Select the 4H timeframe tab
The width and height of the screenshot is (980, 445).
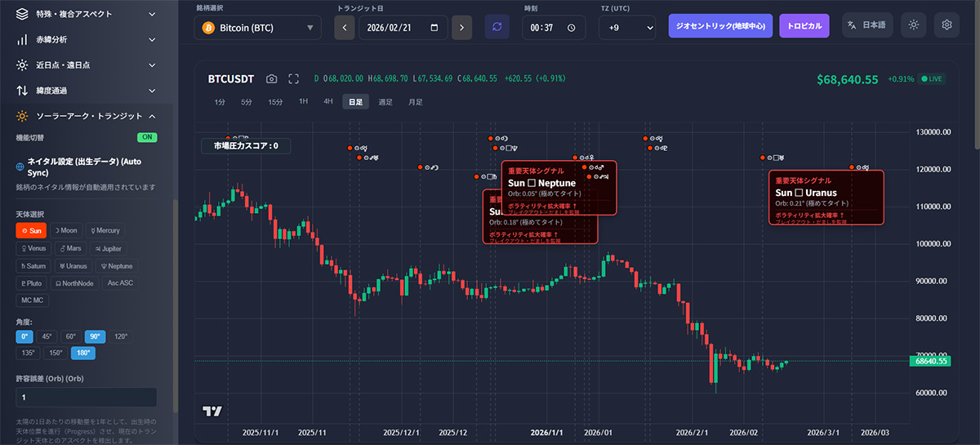(x=328, y=102)
